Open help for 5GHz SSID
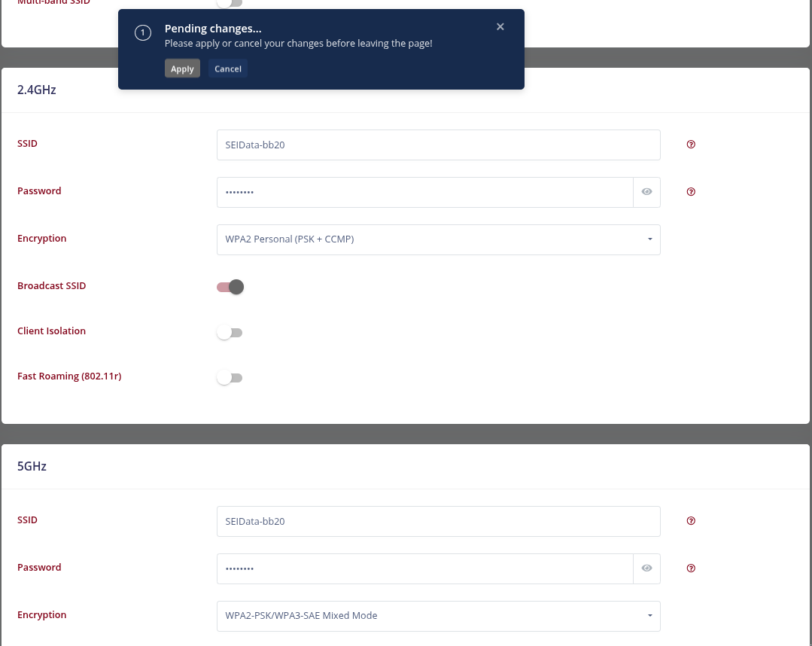The height and width of the screenshot is (646, 812). coord(691,521)
